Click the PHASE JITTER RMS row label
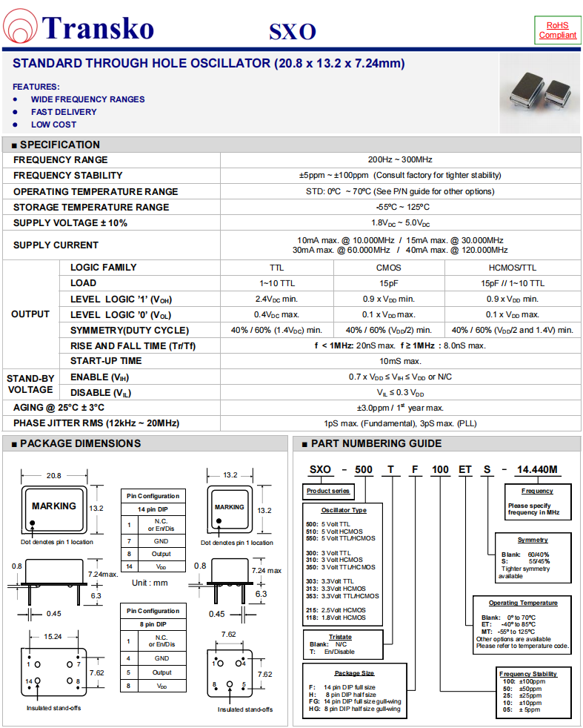This screenshot has width=583, height=728. coord(96,423)
